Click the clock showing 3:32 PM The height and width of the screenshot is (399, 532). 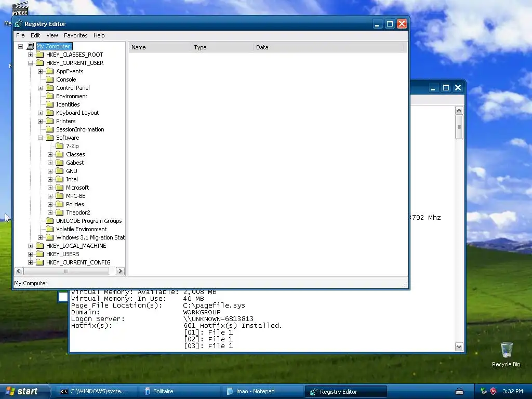coord(513,391)
